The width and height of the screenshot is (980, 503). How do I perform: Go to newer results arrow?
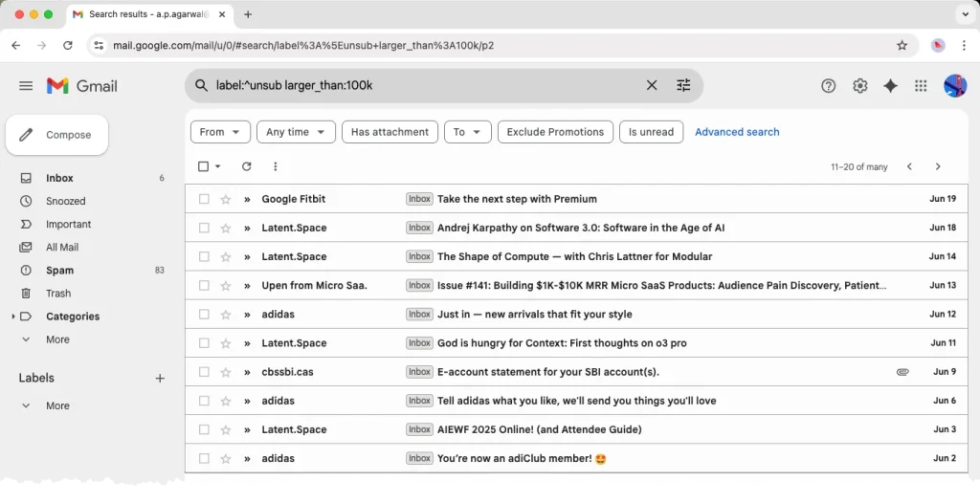(909, 166)
